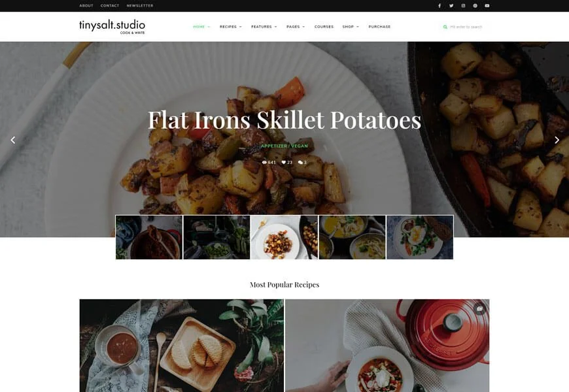Open the Courses menu item
Viewport: 569px width, 392px height.
click(324, 27)
